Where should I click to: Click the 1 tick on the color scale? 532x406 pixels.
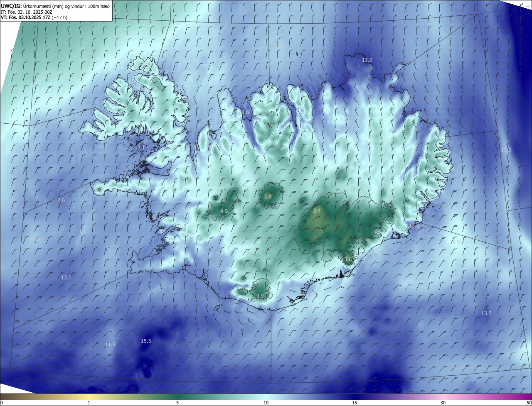tap(89, 403)
